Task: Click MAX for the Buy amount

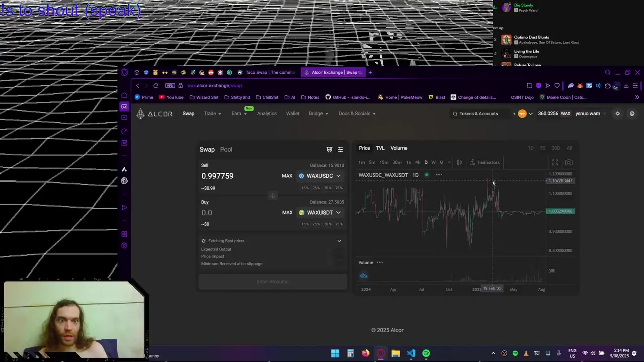Action: (x=287, y=212)
